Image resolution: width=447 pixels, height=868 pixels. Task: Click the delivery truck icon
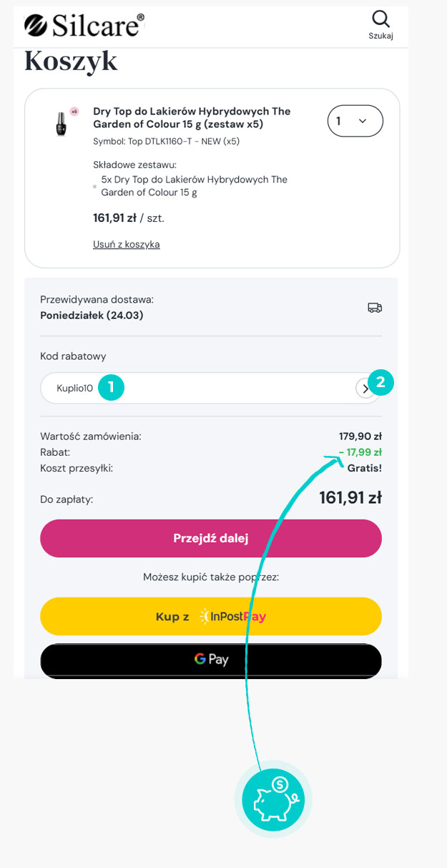point(374,308)
